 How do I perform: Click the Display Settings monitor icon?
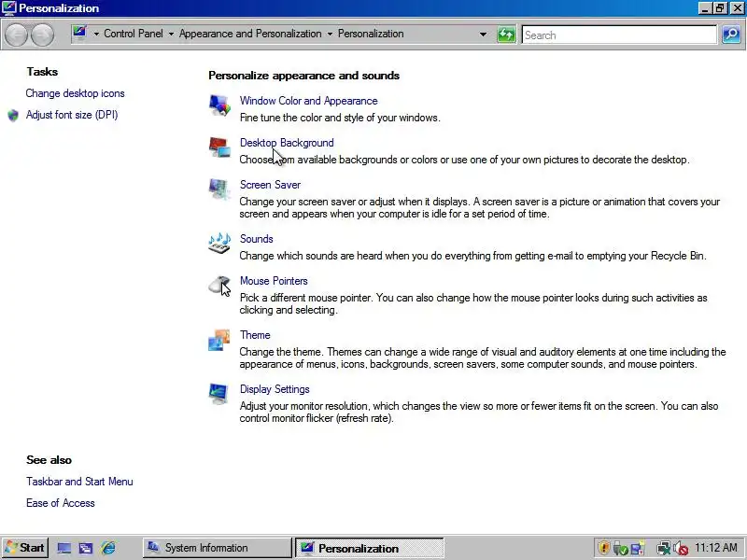(218, 394)
